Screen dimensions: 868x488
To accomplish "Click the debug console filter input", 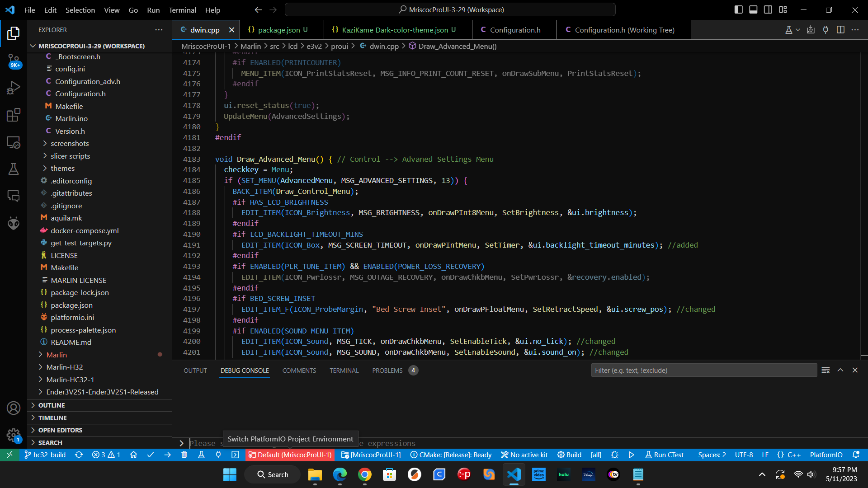I will [x=704, y=370].
